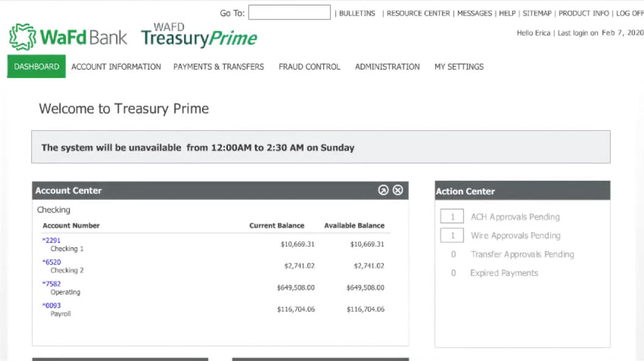The height and width of the screenshot is (361, 644).
Task: Click the Current Balance column header
Action: [x=277, y=225]
